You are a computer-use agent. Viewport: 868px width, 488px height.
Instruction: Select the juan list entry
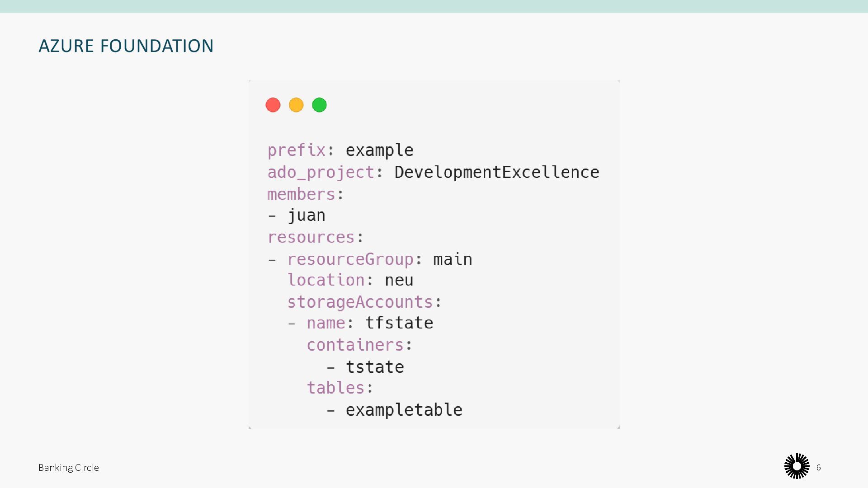point(307,216)
